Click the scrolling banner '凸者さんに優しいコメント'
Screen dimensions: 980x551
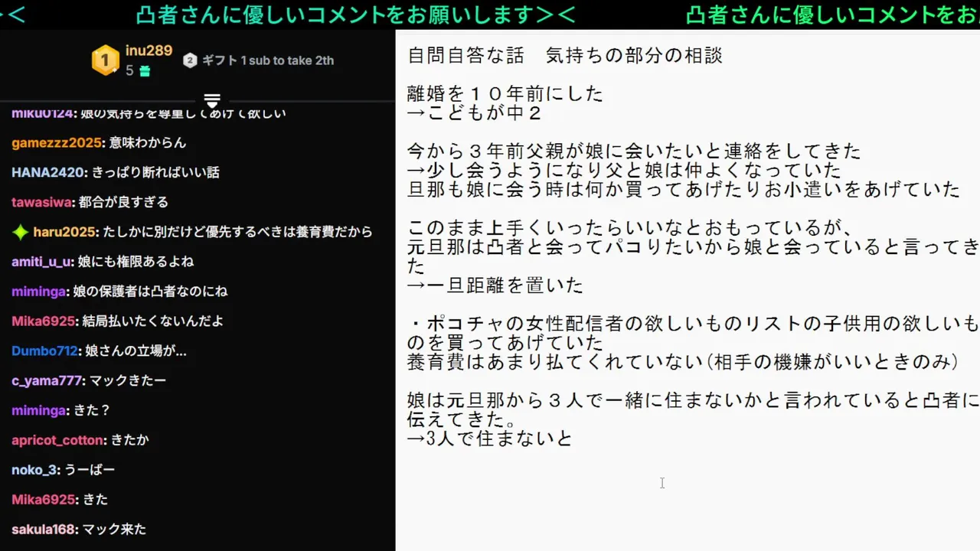[x=356, y=14]
